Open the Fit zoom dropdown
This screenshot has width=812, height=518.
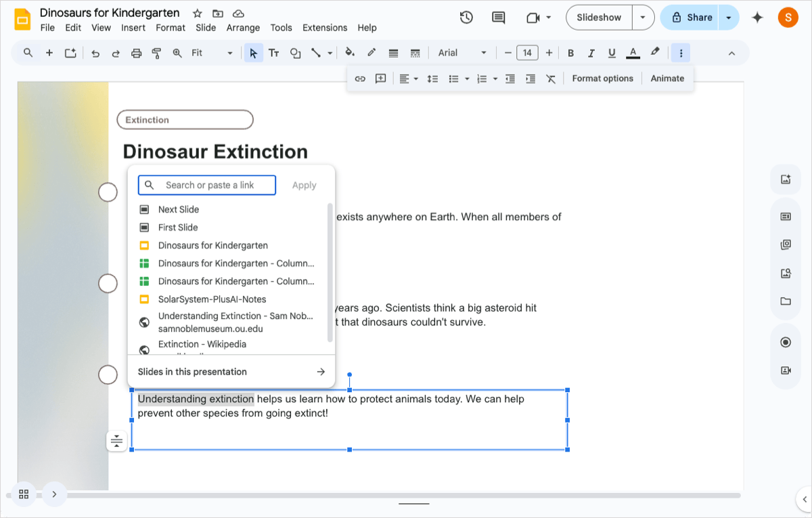[212, 53]
